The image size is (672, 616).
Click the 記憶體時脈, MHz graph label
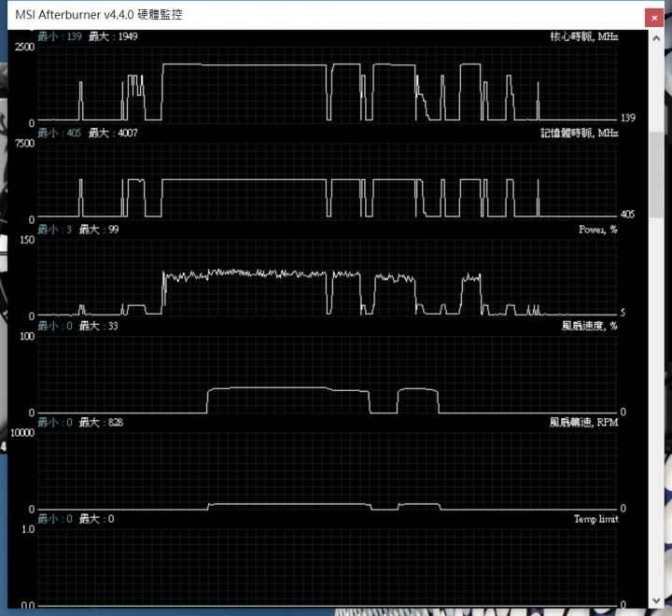[579, 133]
